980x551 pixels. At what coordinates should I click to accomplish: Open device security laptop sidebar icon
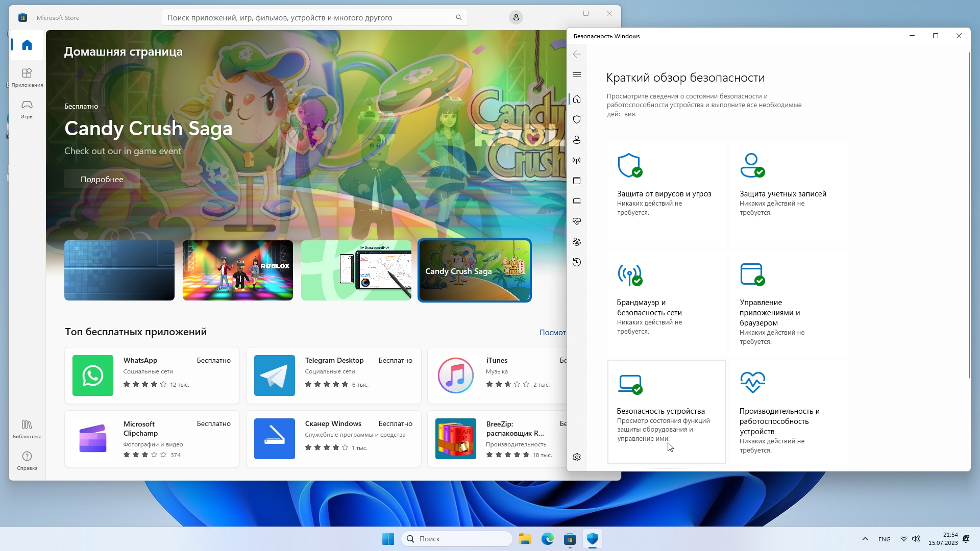pyautogui.click(x=577, y=201)
